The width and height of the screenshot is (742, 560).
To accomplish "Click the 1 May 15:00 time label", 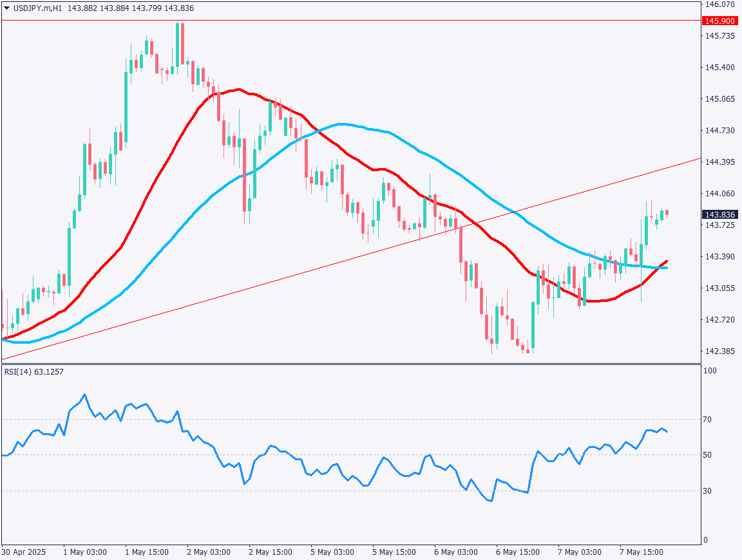I will click(x=147, y=552).
